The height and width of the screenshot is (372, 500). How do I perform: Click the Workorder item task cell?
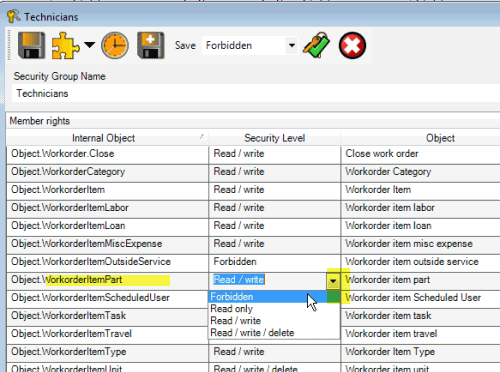click(421, 316)
